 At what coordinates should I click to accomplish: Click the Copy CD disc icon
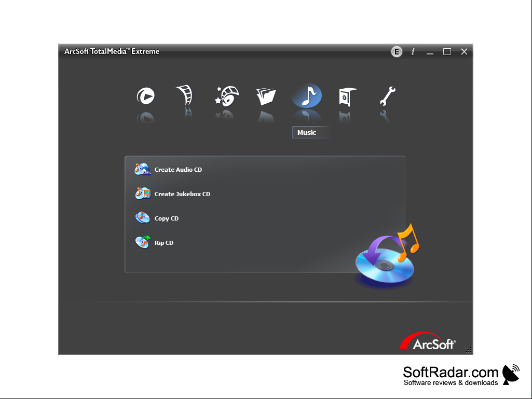(143, 218)
